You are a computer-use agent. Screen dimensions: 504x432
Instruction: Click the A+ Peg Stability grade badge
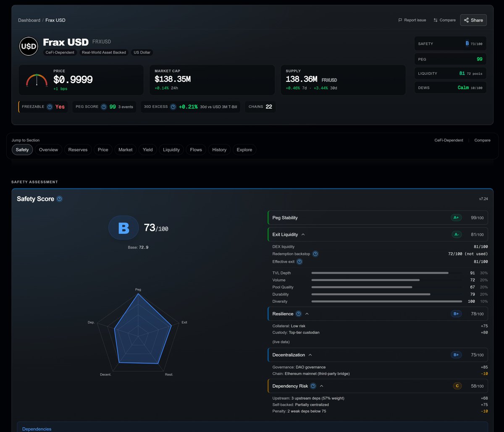pyautogui.click(x=456, y=217)
